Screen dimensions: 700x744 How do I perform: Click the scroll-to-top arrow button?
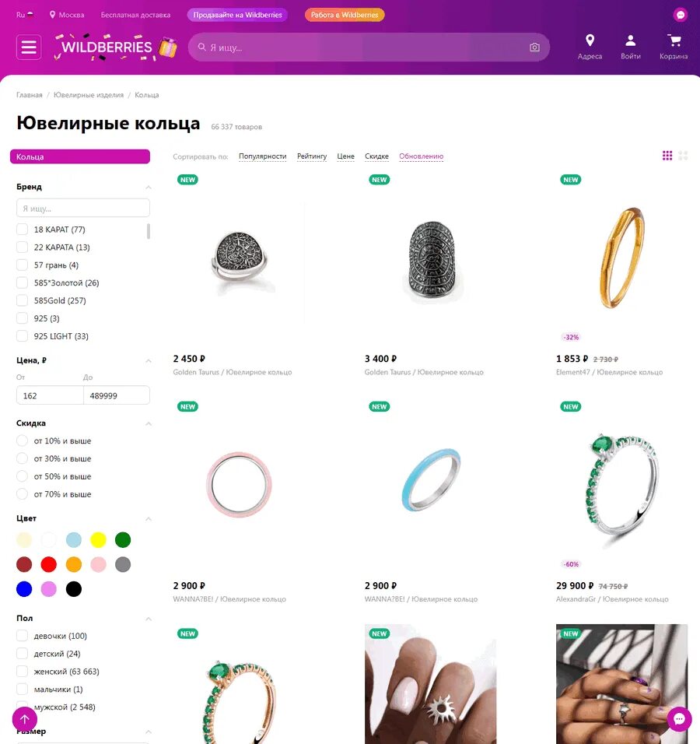[25, 719]
